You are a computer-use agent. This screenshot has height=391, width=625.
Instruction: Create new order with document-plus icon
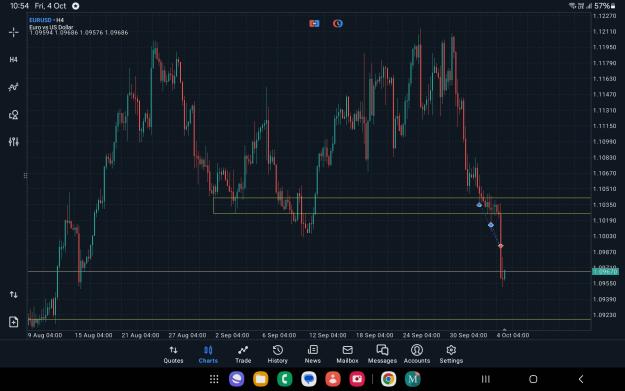pos(14,322)
